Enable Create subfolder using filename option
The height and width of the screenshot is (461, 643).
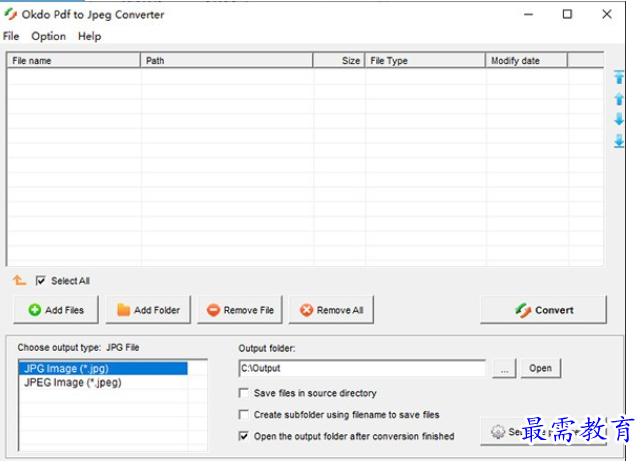tap(244, 415)
